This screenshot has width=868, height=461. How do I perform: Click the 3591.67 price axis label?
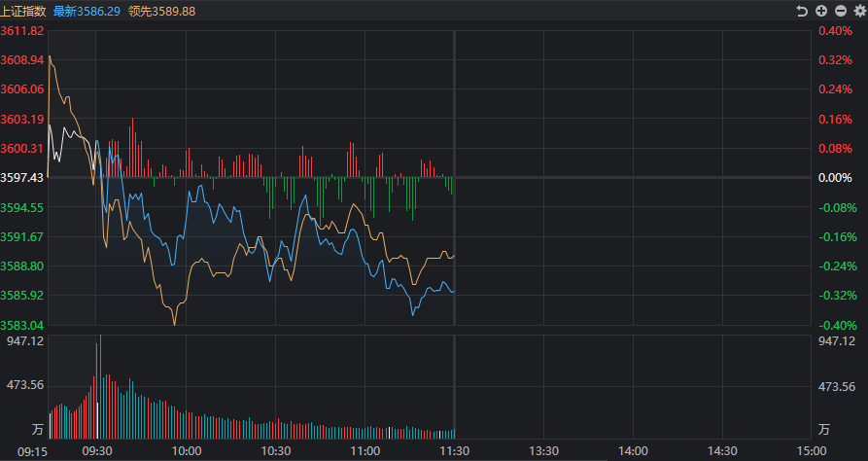[22, 237]
